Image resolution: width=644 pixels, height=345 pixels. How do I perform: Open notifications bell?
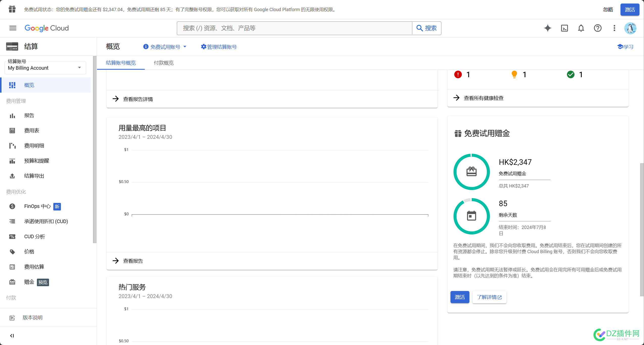pos(581,28)
